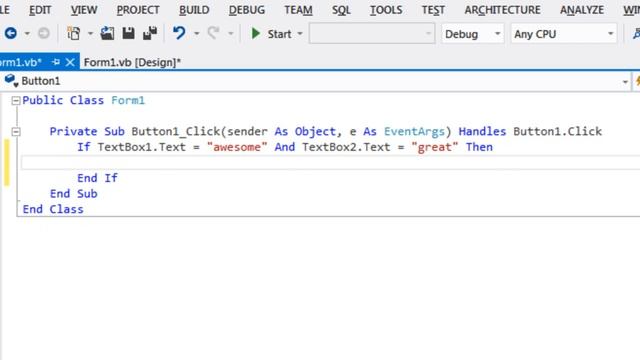Open the Any CPU platform dropdown
640x360 pixels.
tap(564, 34)
